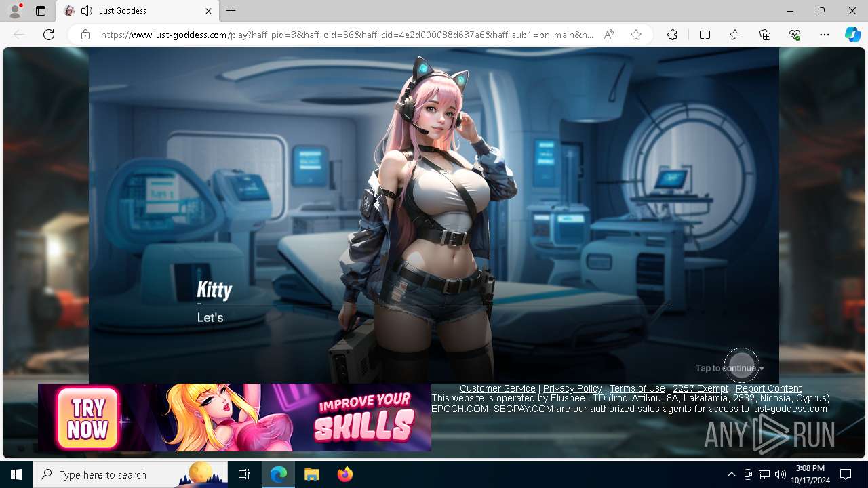Click the Kitty character name
This screenshot has height=488, width=868.
[x=214, y=290]
